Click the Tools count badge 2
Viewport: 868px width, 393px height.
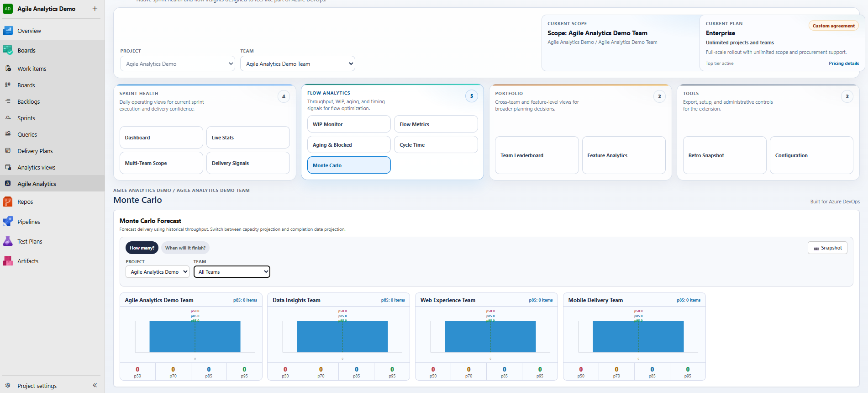847,96
